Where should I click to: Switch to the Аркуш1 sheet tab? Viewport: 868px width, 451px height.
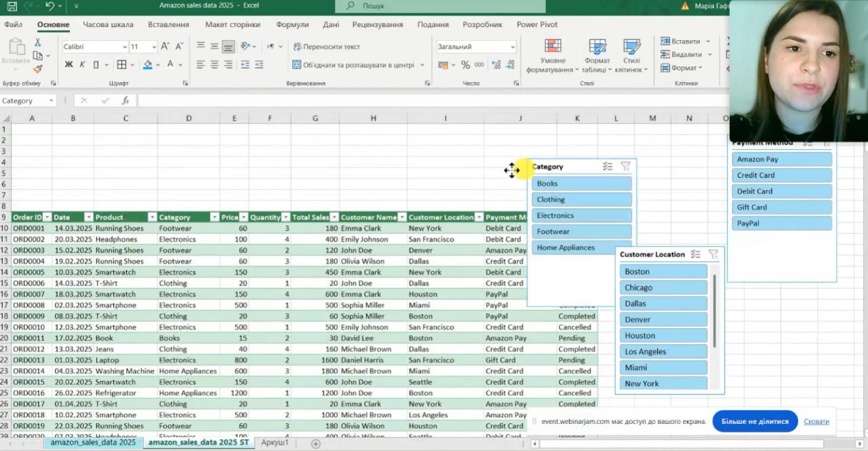click(275, 443)
